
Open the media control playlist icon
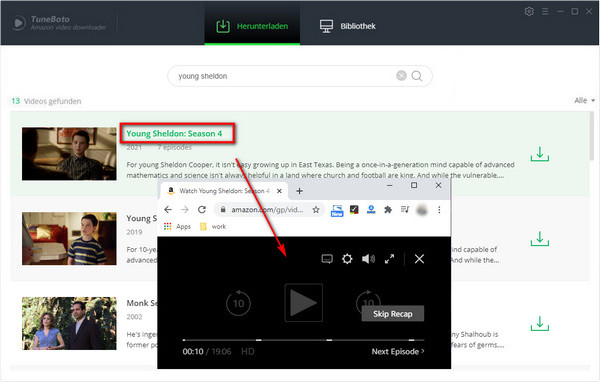pos(405,209)
